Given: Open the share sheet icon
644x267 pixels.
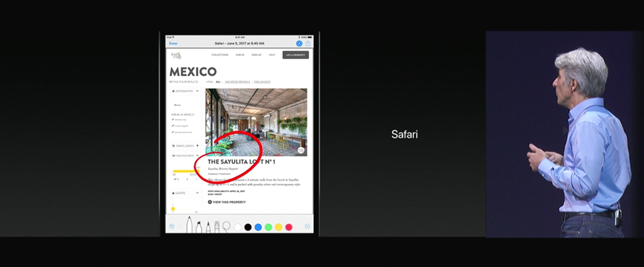Looking at the screenshot, I should coord(308,43).
